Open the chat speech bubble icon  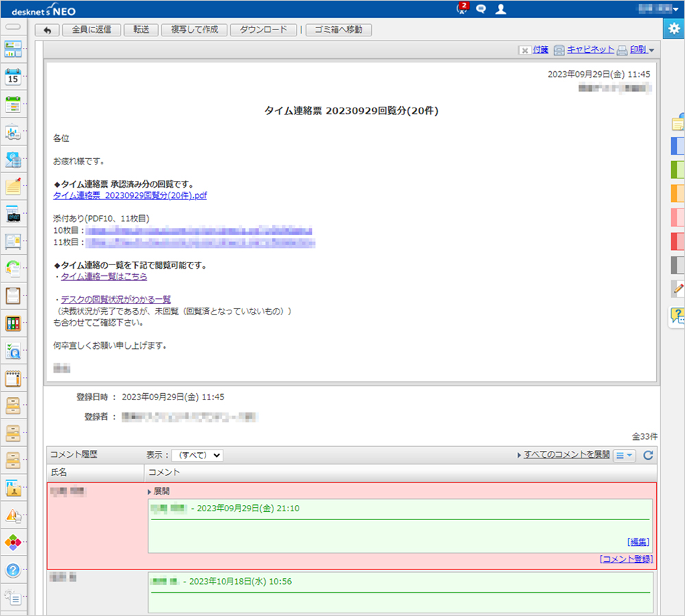[481, 9]
